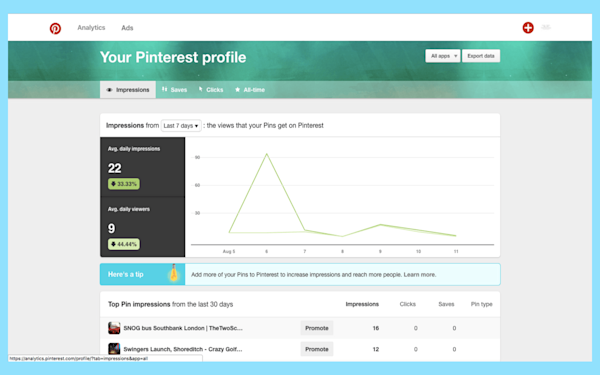
Task: Click the Pin type column header
Action: [x=481, y=304]
